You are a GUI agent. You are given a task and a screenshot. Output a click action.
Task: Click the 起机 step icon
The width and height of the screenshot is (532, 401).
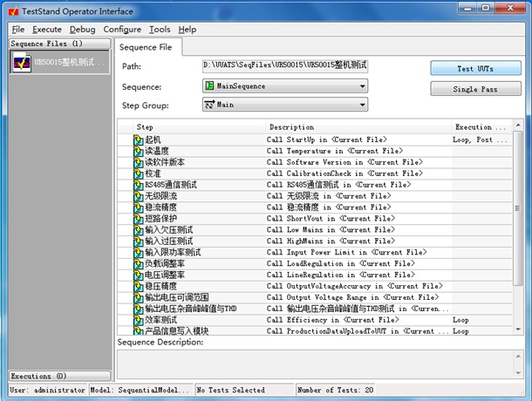138,139
